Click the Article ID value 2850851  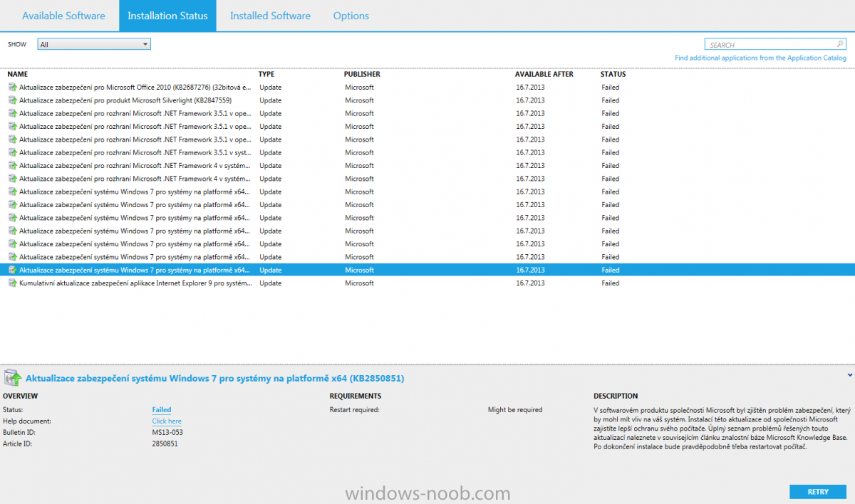[x=165, y=444]
